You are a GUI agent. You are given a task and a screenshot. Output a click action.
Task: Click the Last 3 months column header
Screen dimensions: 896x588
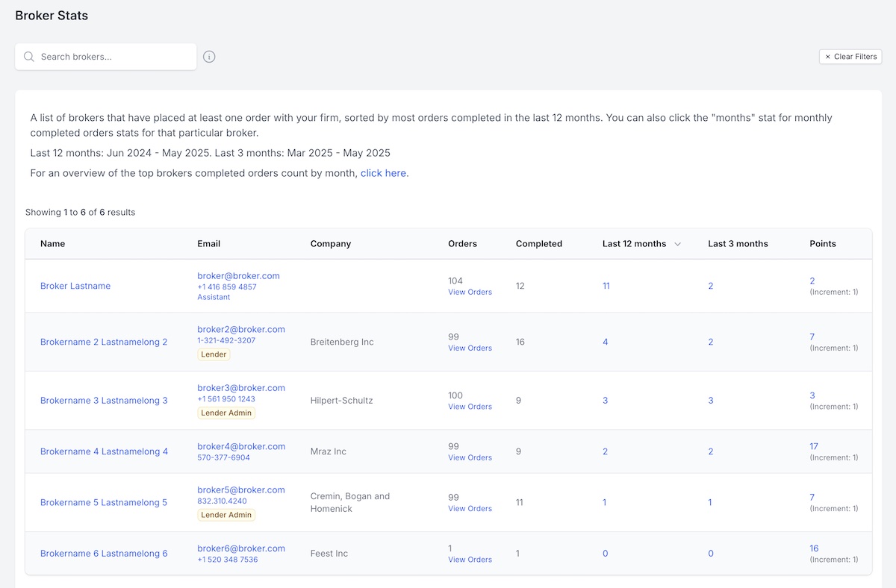point(738,244)
